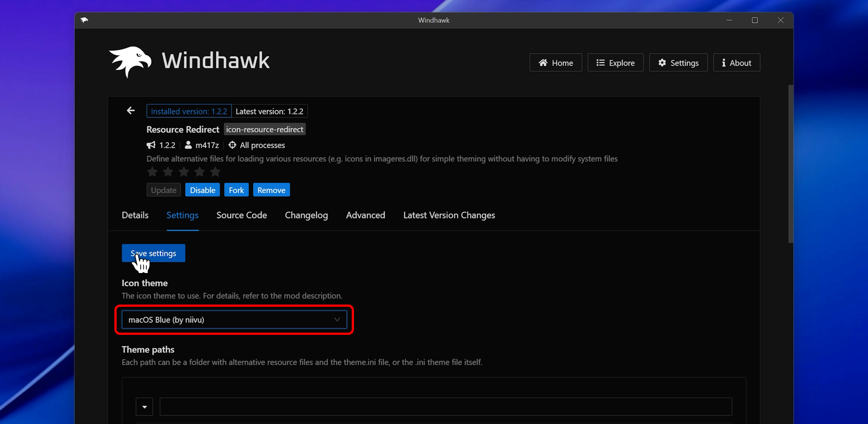Click the vertical scrollbar on the right

click(790, 164)
